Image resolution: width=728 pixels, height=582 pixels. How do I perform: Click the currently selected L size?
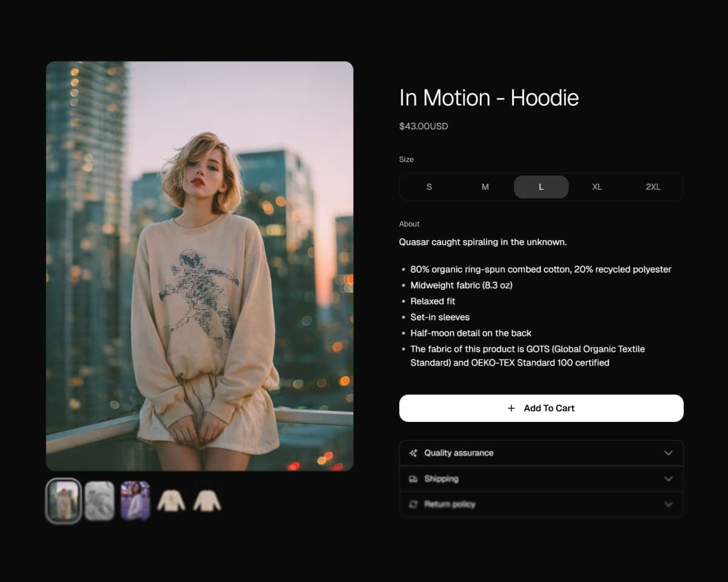tap(541, 187)
